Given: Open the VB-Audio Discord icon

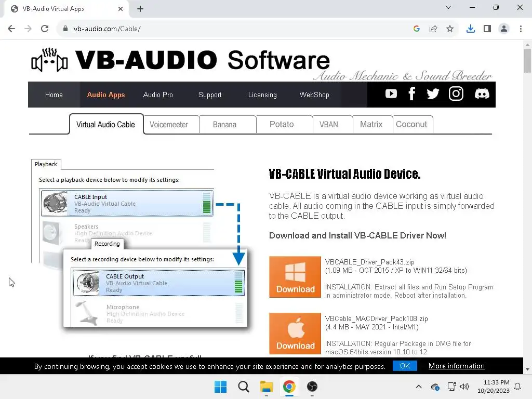Looking at the screenshot, I should [482, 94].
